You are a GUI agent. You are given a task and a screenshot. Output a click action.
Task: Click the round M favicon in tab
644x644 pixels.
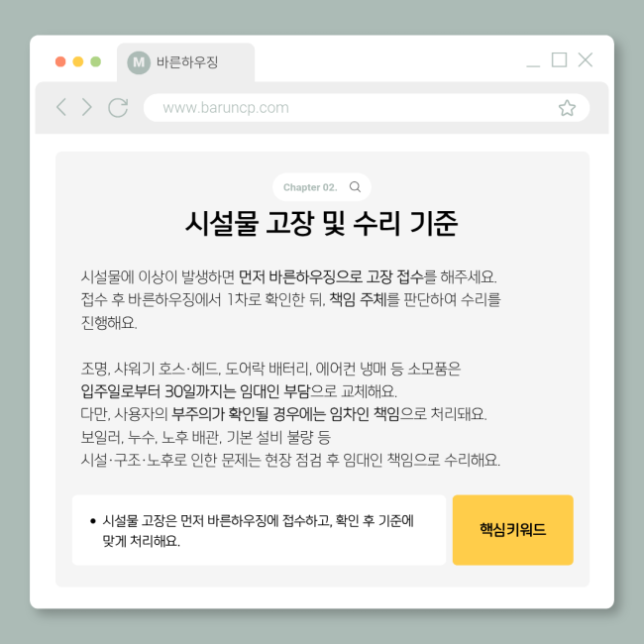[x=139, y=62]
